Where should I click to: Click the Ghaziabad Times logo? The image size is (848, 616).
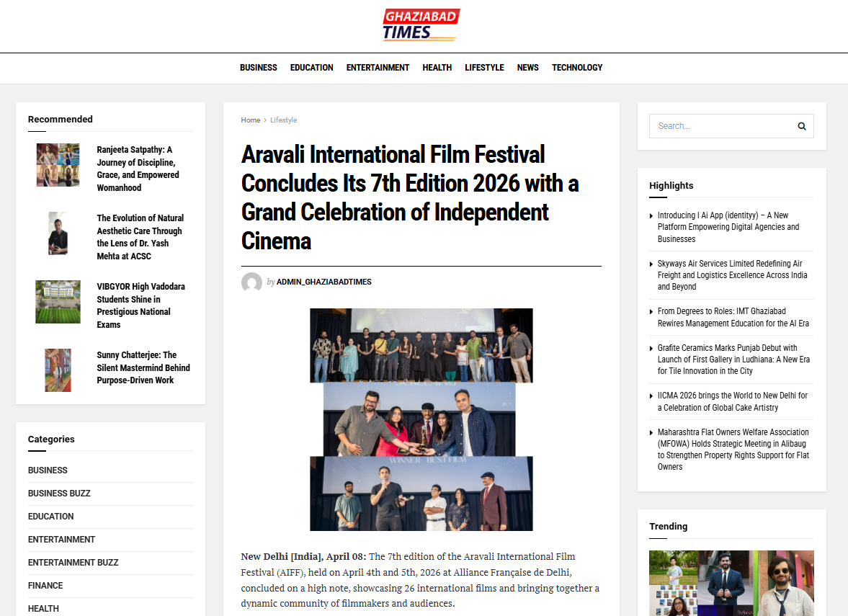(421, 25)
